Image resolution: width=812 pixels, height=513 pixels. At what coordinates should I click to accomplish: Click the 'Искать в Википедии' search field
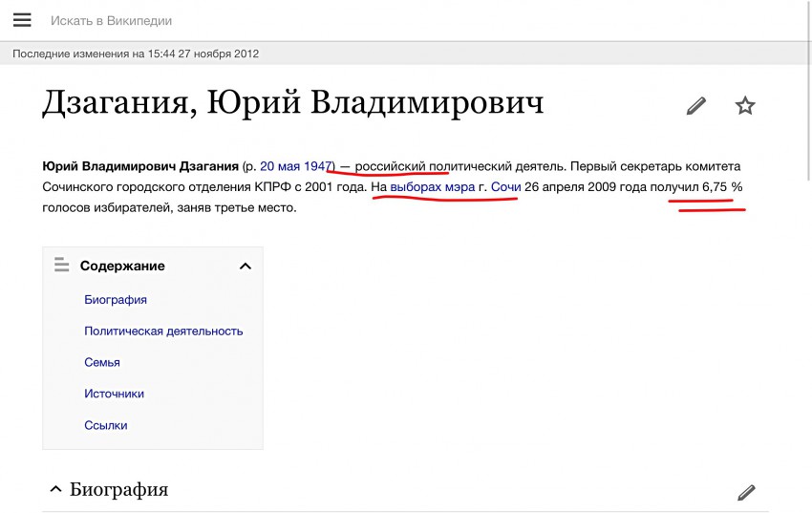point(287,20)
